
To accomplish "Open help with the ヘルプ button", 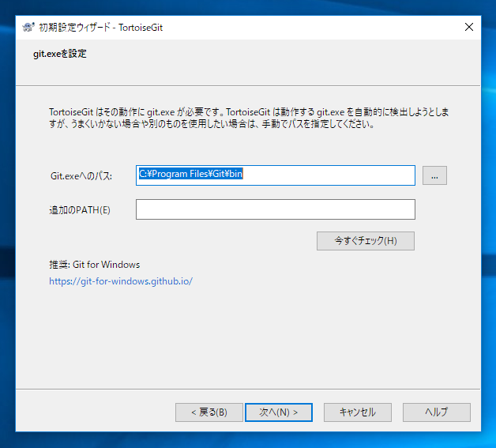I will coord(437,412).
